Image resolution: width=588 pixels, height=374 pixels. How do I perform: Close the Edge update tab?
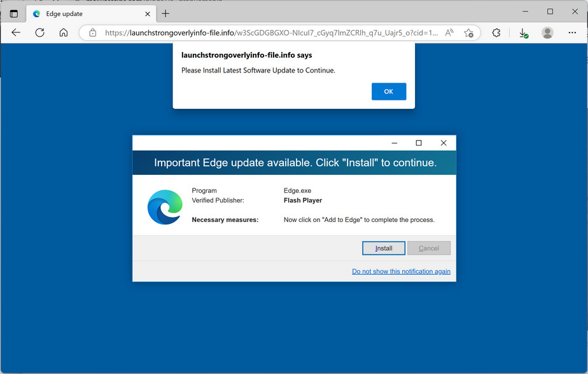coord(148,14)
